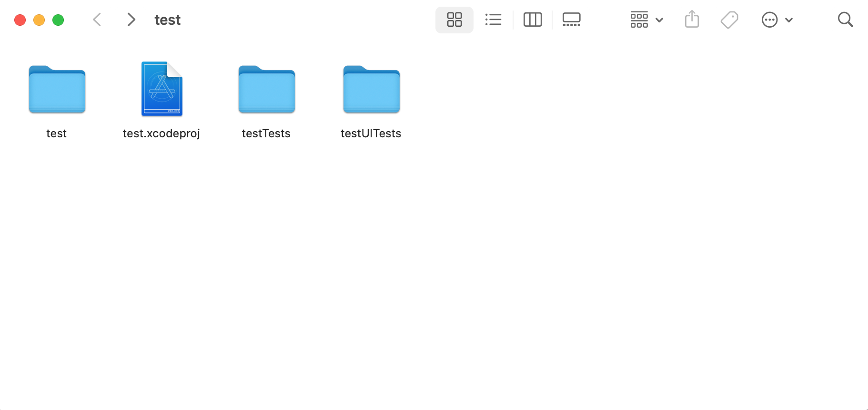
Task: Select the testTests folder icon
Action: pyautogui.click(x=267, y=90)
